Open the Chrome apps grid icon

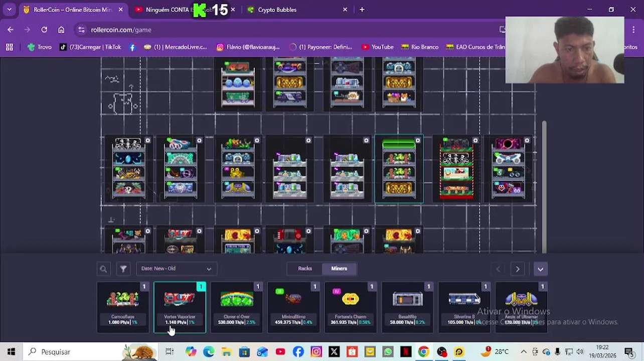point(9,47)
